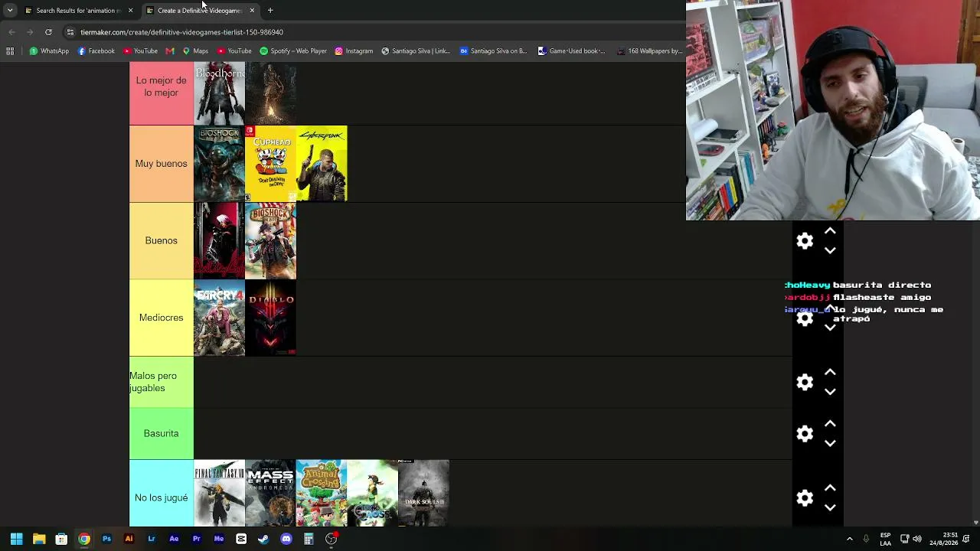Screen dimensions: 980x551
Task: Close the Search Results tab
Action: 130,11
